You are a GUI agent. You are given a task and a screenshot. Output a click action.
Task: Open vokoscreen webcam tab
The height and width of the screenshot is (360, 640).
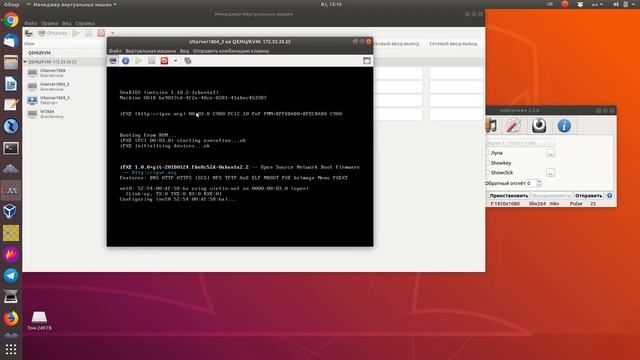point(539,126)
